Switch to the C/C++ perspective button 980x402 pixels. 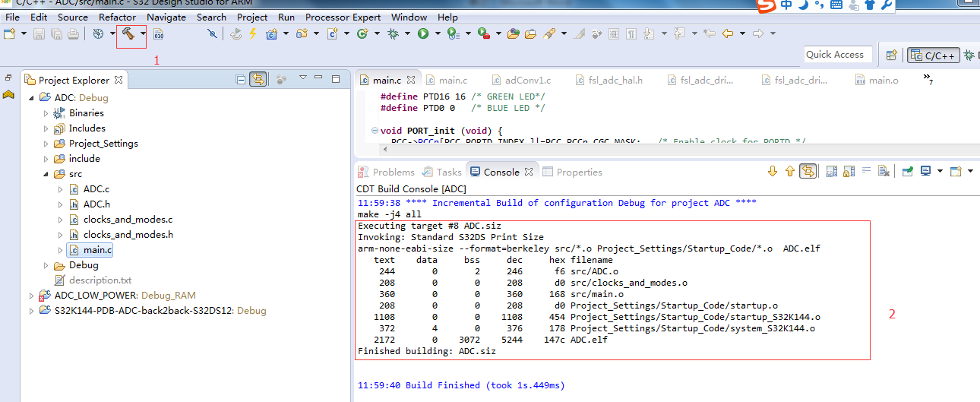tap(934, 55)
